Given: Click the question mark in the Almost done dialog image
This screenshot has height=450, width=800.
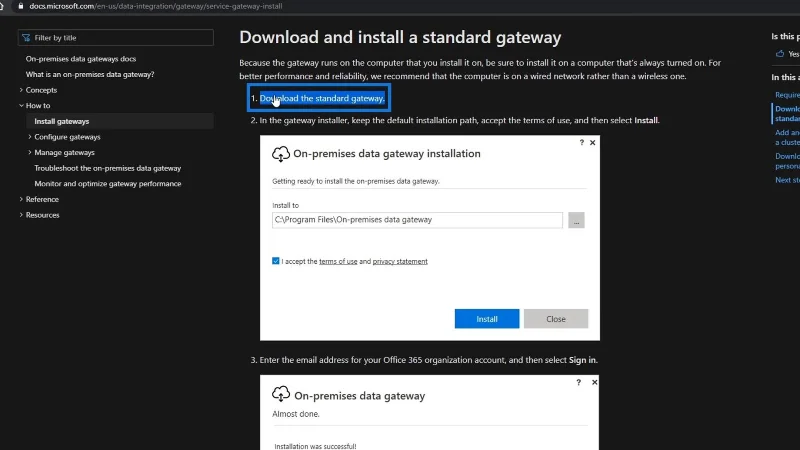Looking at the screenshot, I should (579, 382).
